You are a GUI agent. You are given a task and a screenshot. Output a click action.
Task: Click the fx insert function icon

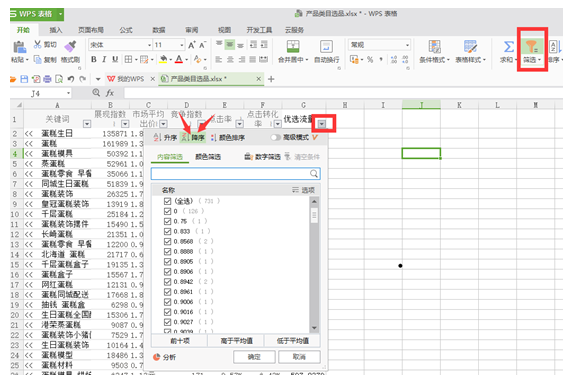tap(110, 93)
